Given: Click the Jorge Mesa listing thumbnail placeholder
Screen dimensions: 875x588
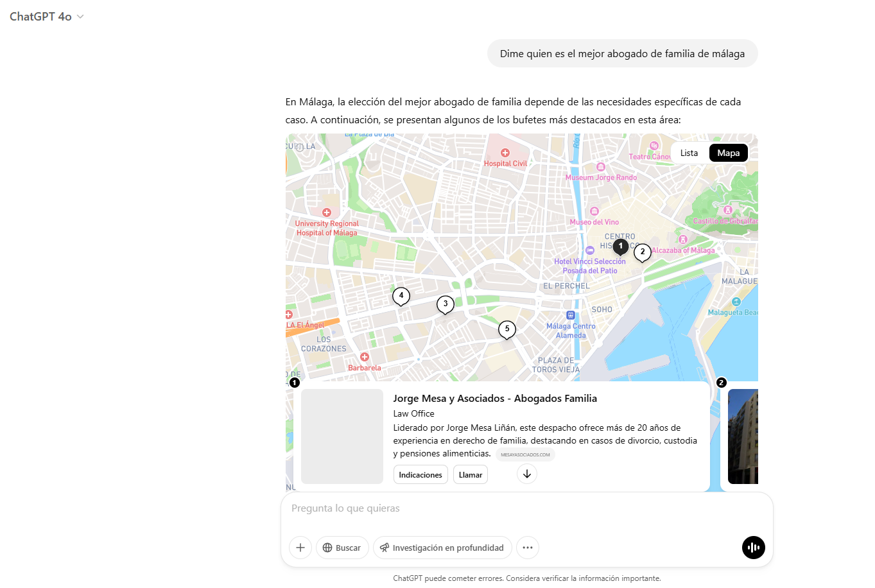Looking at the screenshot, I should click(342, 437).
